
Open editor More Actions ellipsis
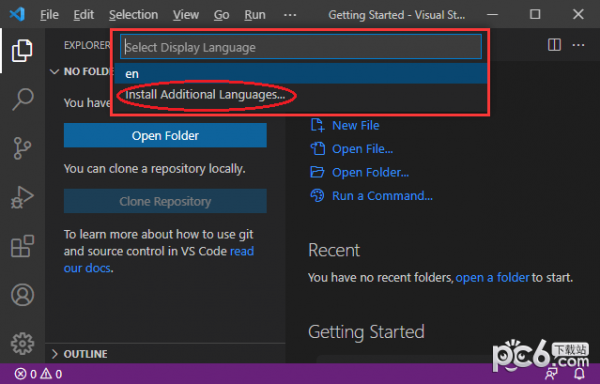(x=578, y=45)
